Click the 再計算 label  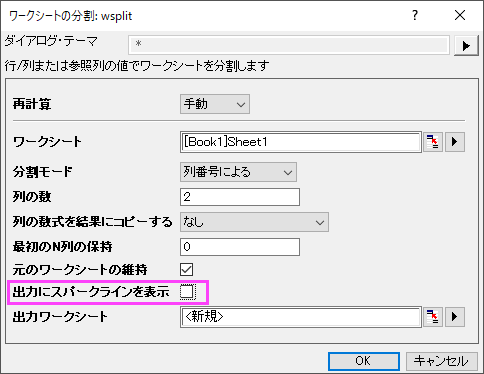click(32, 104)
